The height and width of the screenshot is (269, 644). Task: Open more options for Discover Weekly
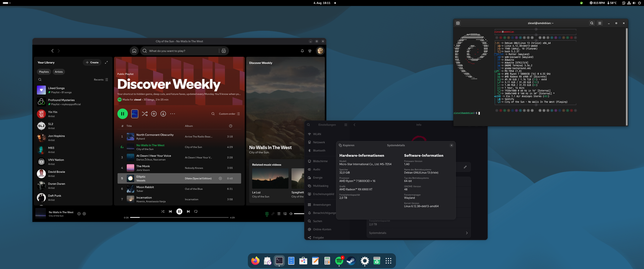(172, 114)
